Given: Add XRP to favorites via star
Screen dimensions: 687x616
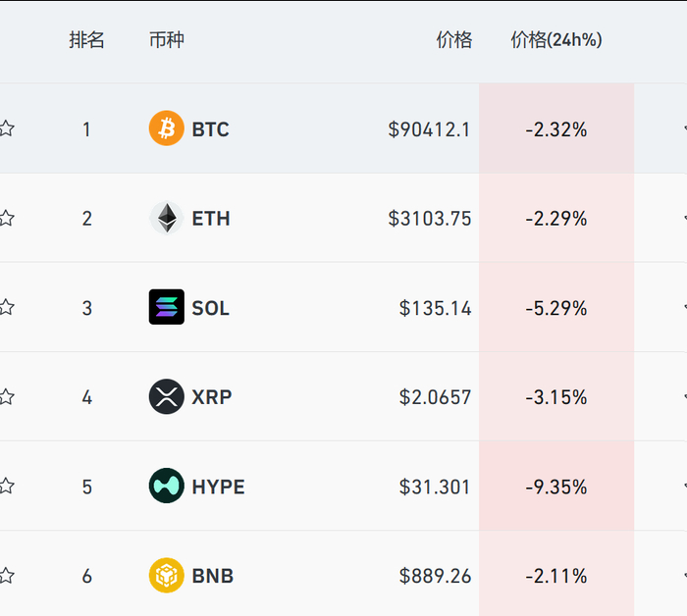Looking at the screenshot, I should [x=6, y=396].
